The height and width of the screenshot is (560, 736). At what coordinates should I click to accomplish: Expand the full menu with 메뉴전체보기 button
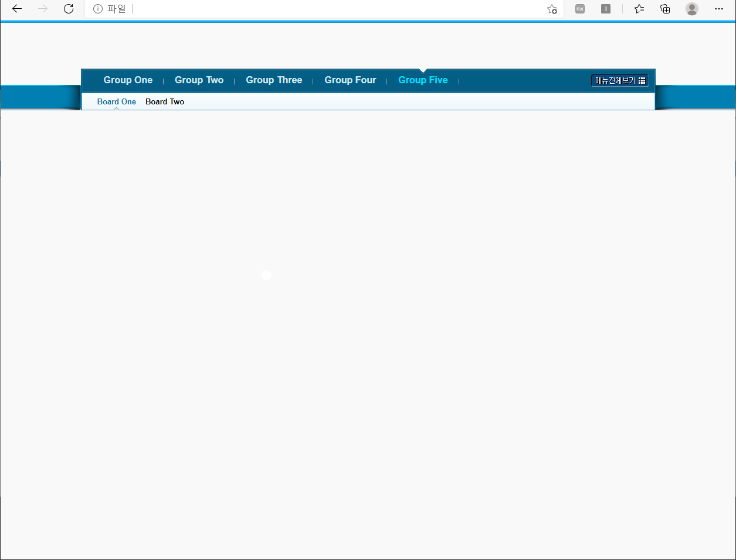(x=620, y=81)
